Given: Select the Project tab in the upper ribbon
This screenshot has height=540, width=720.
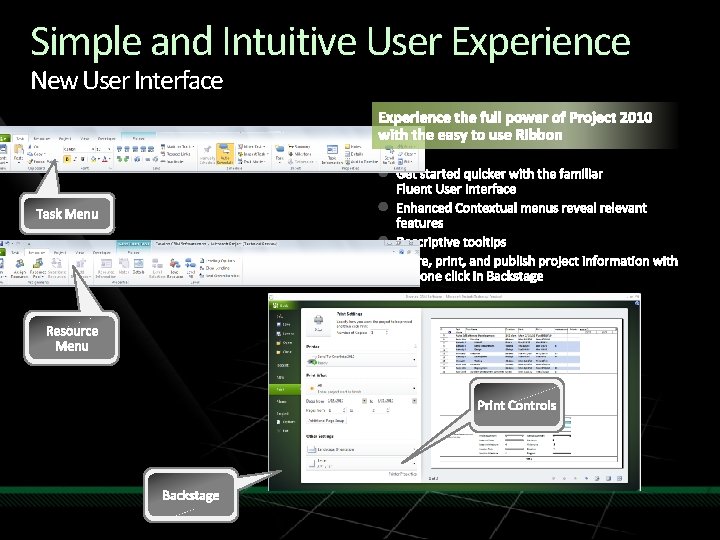Looking at the screenshot, I should [x=65, y=139].
